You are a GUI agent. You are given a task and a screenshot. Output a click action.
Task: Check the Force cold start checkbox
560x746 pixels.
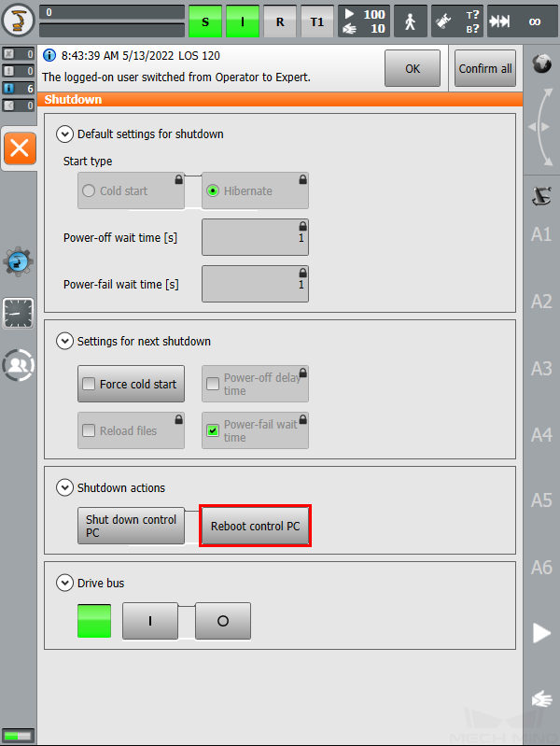[89, 384]
